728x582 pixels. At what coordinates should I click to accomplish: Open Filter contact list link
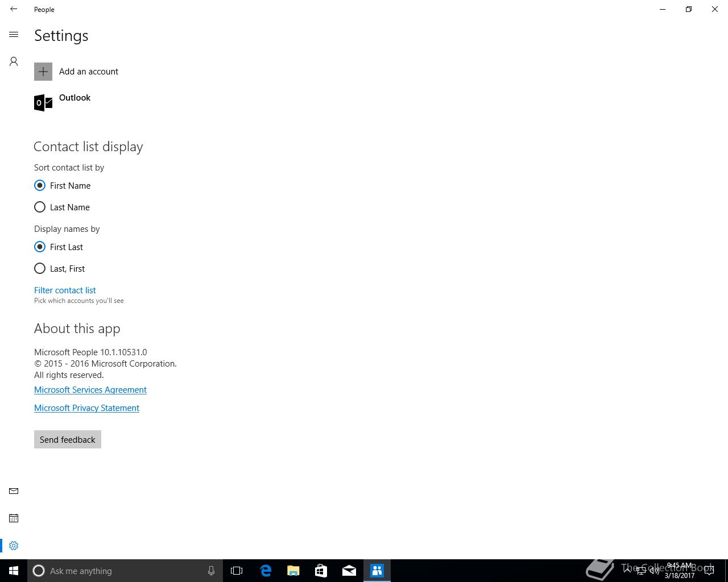(65, 290)
